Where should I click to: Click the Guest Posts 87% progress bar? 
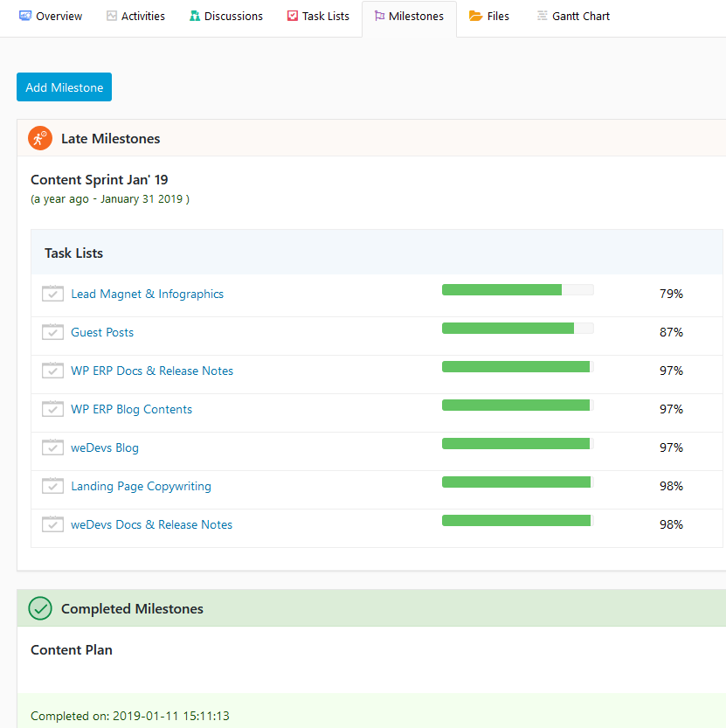pos(517,329)
